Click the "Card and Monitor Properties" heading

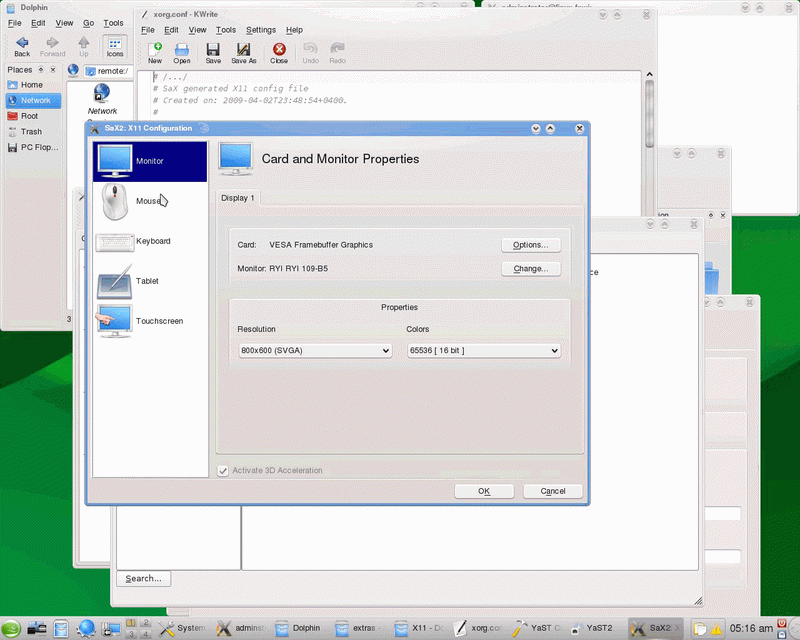[x=340, y=159]
